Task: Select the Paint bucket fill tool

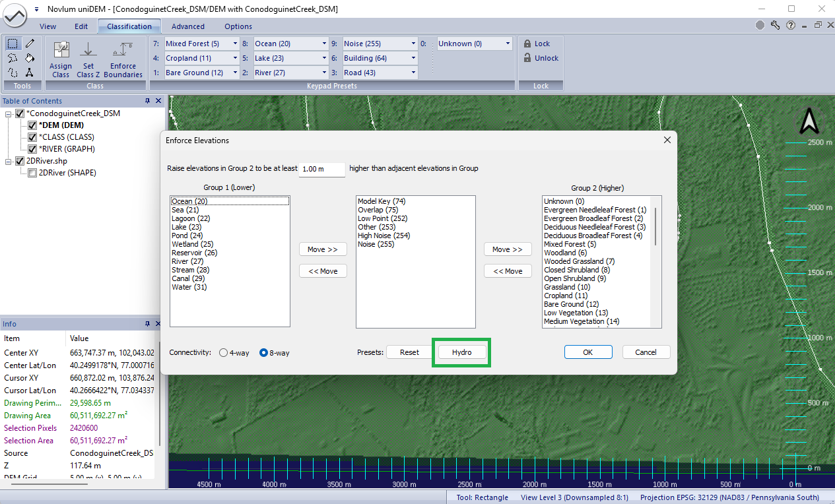Action: pos(30,58)
